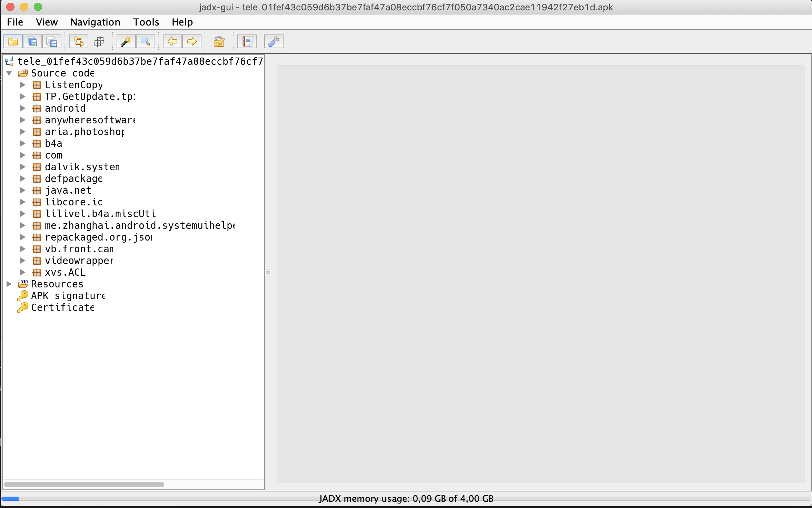Click the Forward arrow icon

click(x=192, y=42)
